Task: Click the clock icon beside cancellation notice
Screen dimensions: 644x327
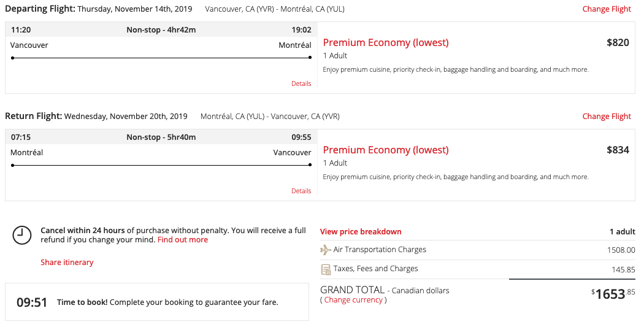Action: [x=22, y=235]
